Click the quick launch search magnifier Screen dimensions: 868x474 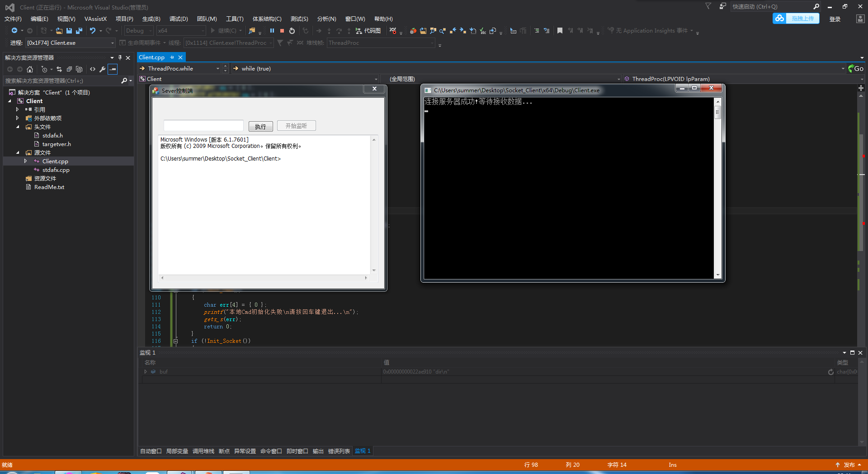coord(816,6)
